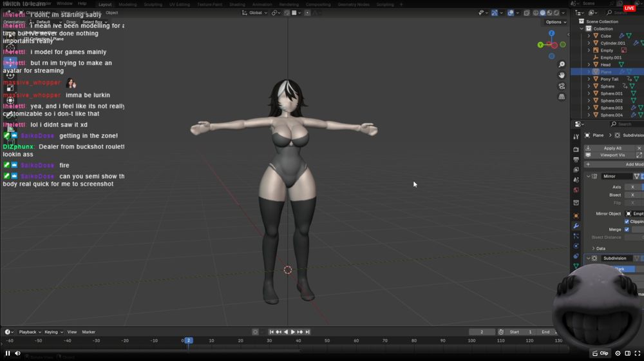Screen dimensions: 644x361
Task: Select wireframe viewport shading mode
Action: pyautogui.click(x=536, y=13)
